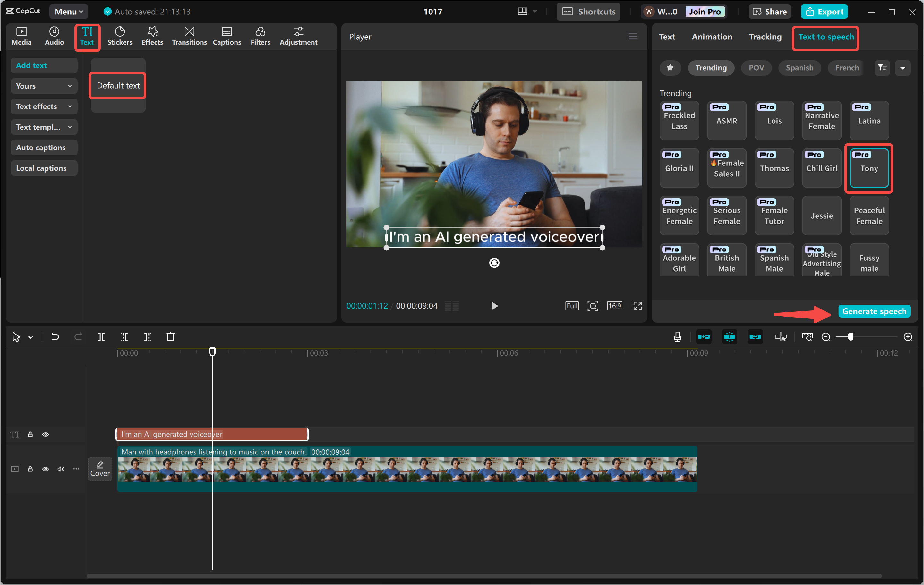Viewport: 924px width, 585px height.
Task: Click the zoom out timeline magnifier
Action: 826,337
